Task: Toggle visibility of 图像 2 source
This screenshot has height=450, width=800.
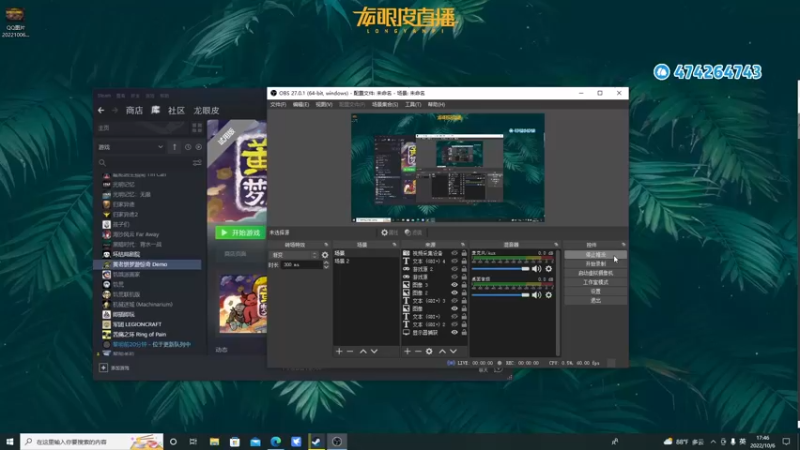Action: click(454, 293)
